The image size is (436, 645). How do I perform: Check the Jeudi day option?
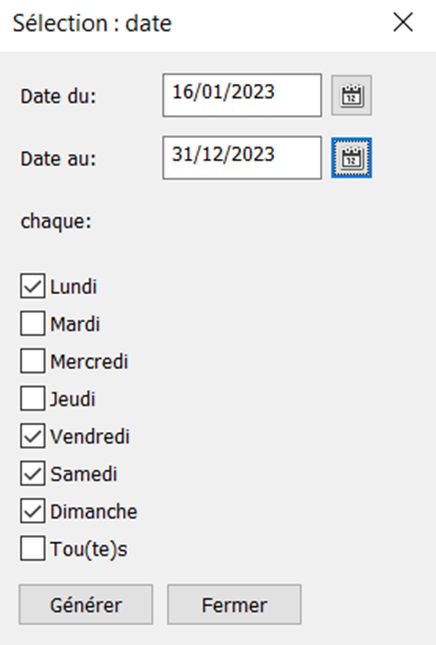[32, 398]
